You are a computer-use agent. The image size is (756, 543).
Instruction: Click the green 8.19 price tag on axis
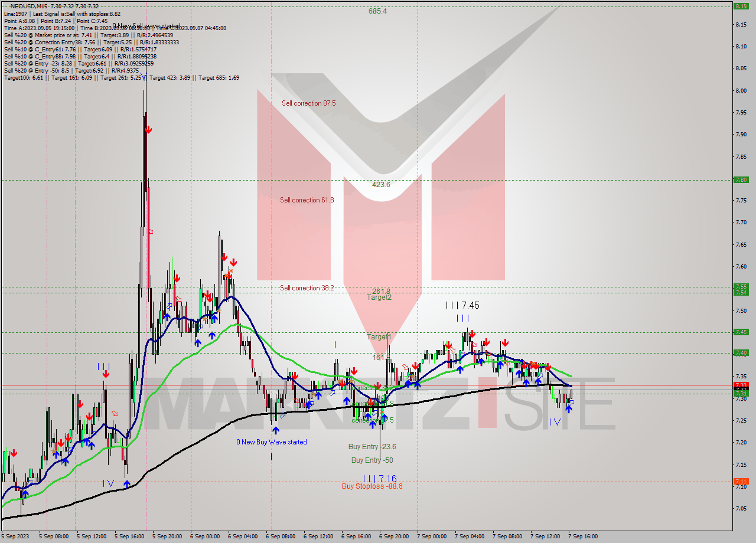click(x=741, y=6)
